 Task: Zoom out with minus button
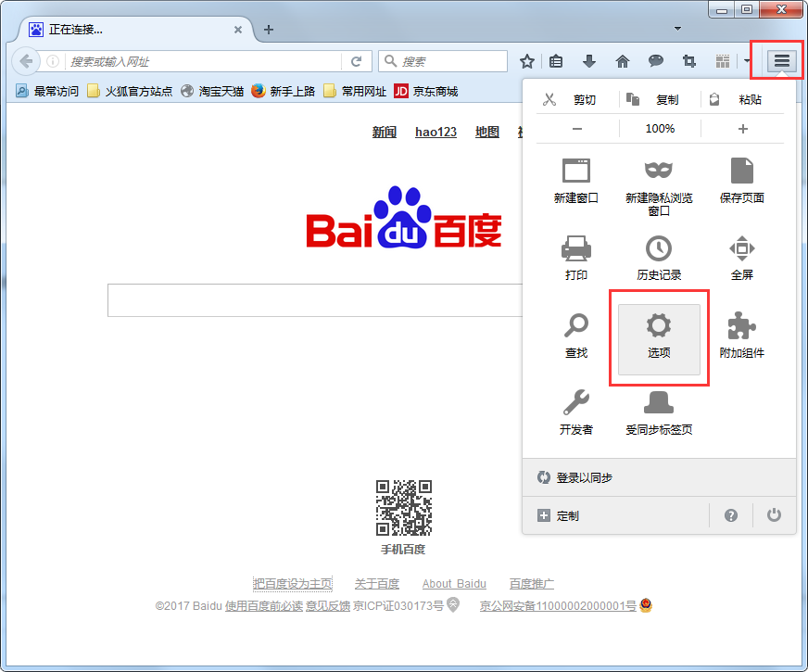(577, 129)
